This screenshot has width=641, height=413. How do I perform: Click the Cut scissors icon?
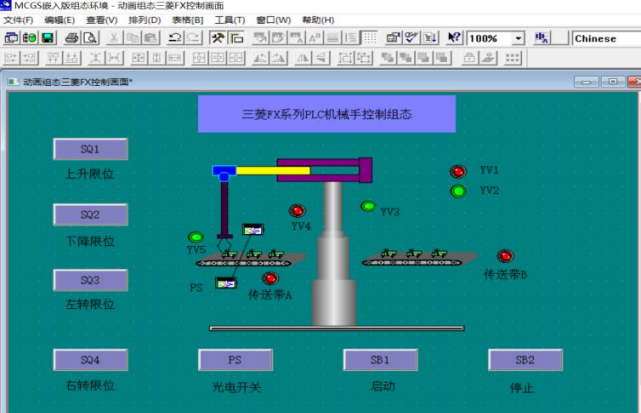(x=114, y=38)
